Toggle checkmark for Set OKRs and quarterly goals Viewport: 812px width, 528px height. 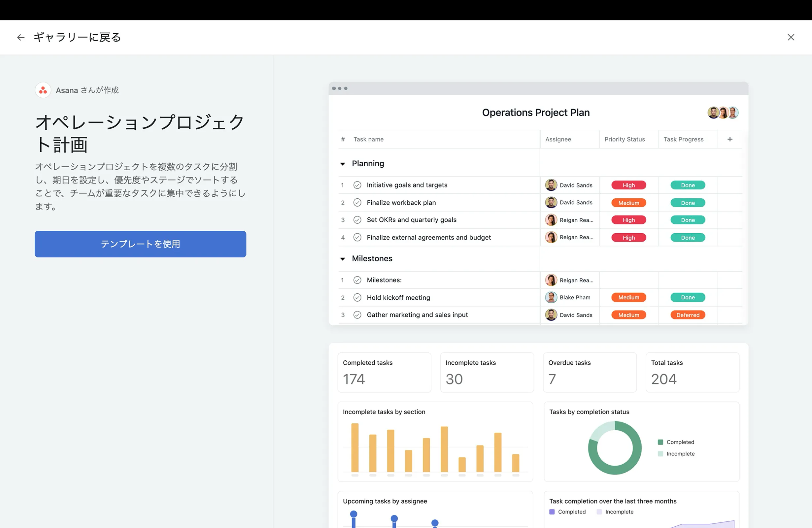(x=357, y=220)
